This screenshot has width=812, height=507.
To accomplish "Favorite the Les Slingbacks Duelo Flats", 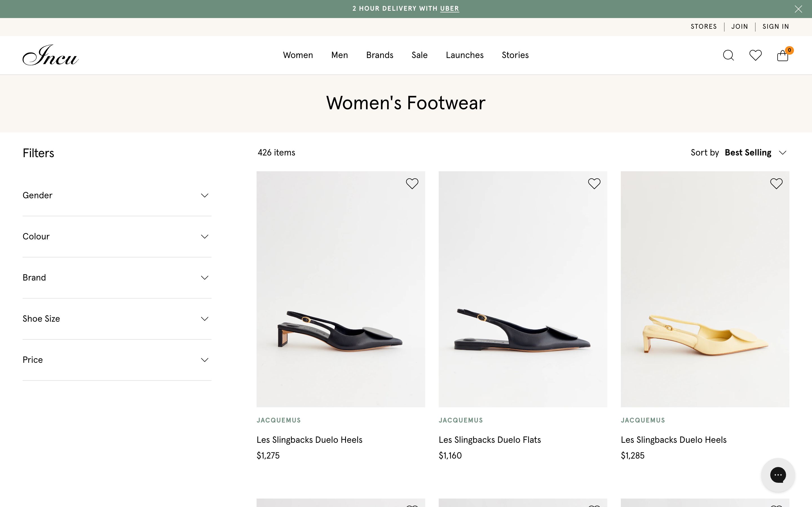I will 594,183.
